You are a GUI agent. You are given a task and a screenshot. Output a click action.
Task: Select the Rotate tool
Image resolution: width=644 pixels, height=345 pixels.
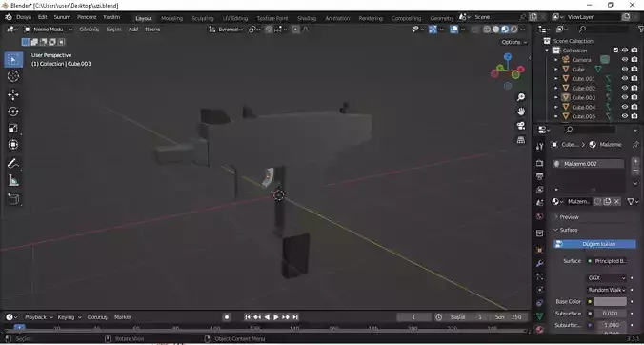pos(13,112)
